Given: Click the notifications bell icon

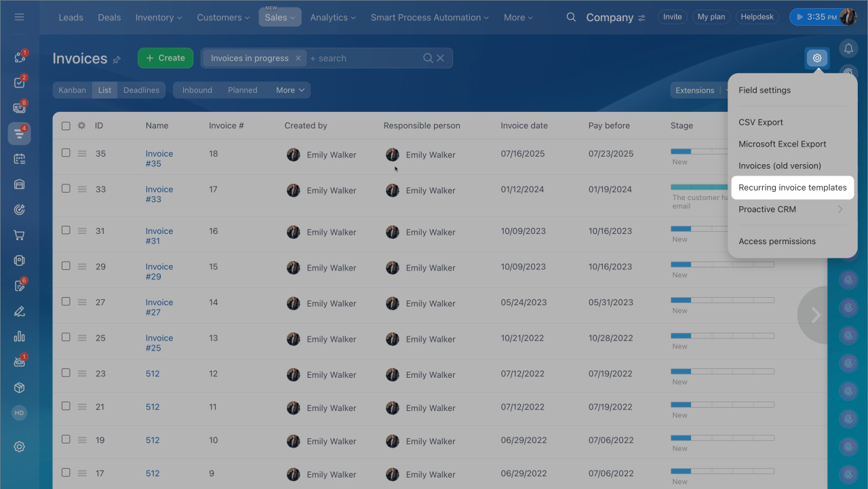Looking at the screenshot, I should click(x=848, y=48).
